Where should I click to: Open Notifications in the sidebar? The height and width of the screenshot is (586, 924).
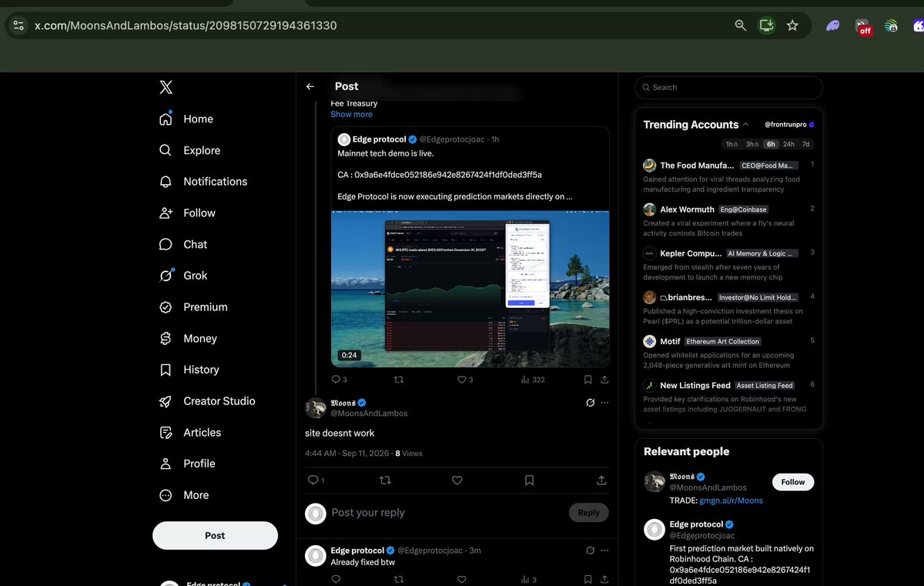[x=203, y=182]
